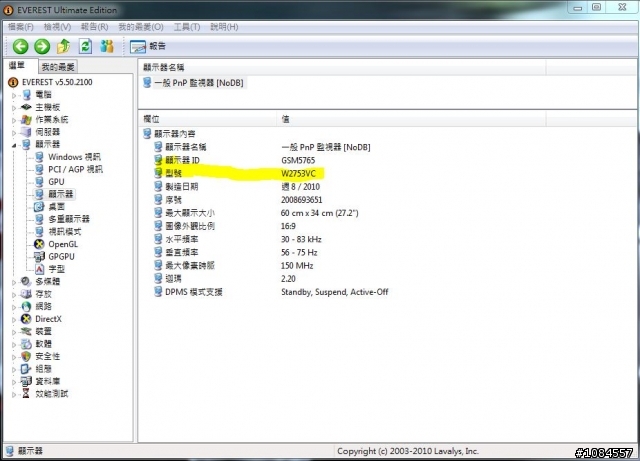Image resolution: width=640 pixels, height=461 pixels.
Task: Go back with the green left arrow
Action: (x=20, y=47)
